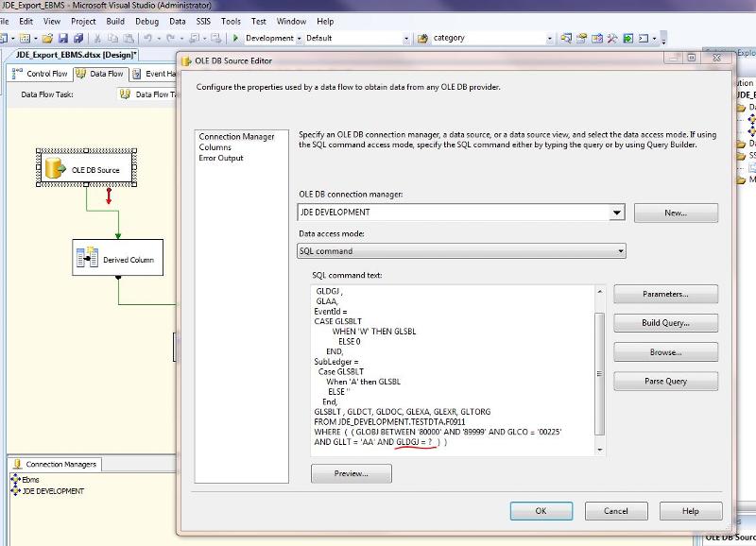Click the Preview... button

[x=351, y=473]
